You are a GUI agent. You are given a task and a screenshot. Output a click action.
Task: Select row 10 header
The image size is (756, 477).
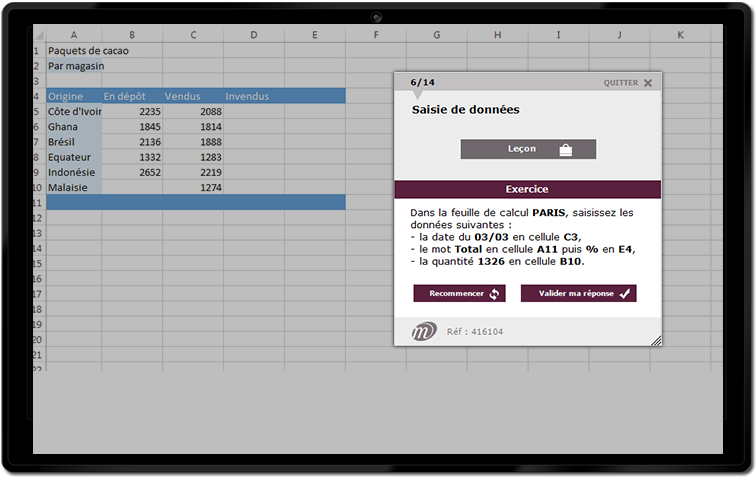(38, 187)
